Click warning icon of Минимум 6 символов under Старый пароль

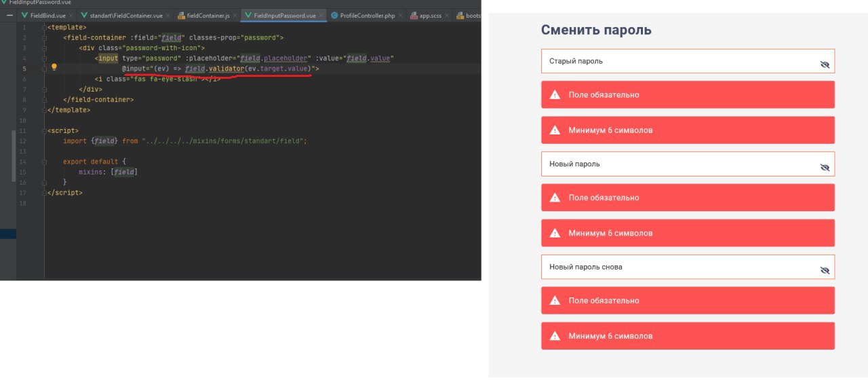(555, 130)
